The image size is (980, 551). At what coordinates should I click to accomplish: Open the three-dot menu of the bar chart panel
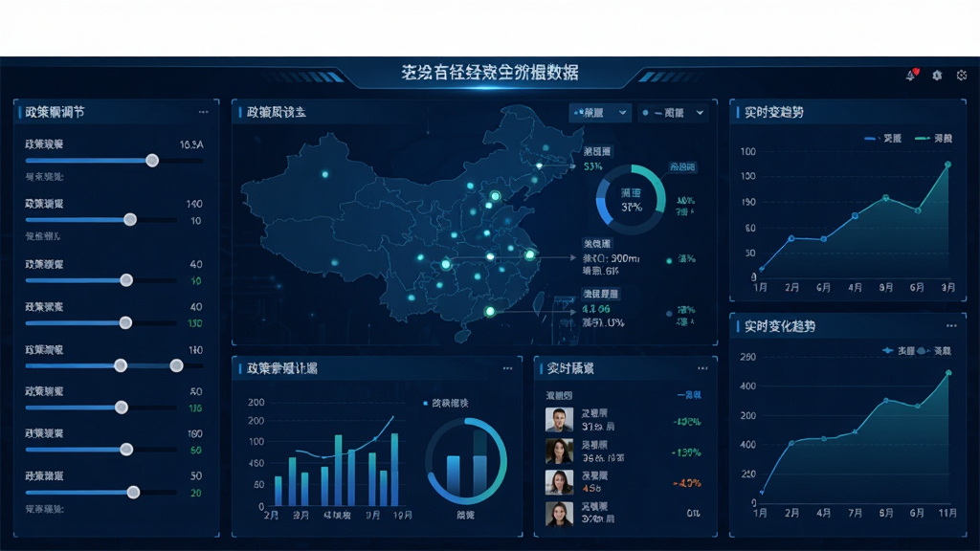pos(507,368)
